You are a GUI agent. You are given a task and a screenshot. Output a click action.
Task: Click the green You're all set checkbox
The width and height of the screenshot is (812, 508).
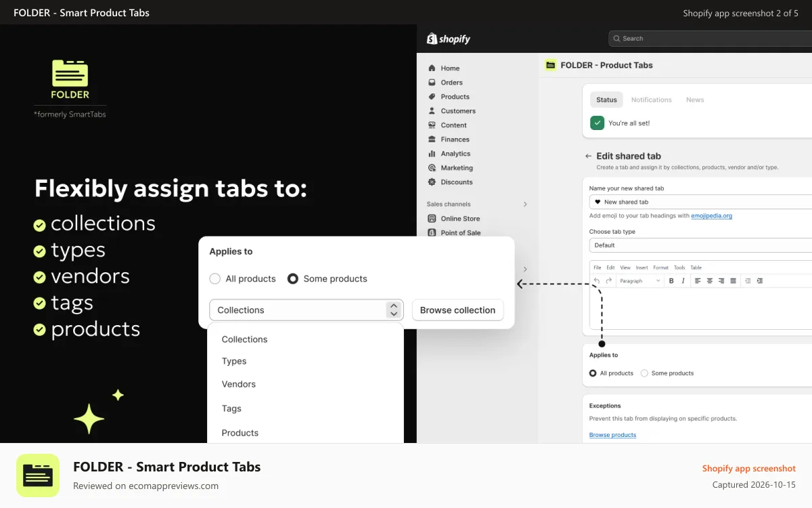tap(597, 123)
